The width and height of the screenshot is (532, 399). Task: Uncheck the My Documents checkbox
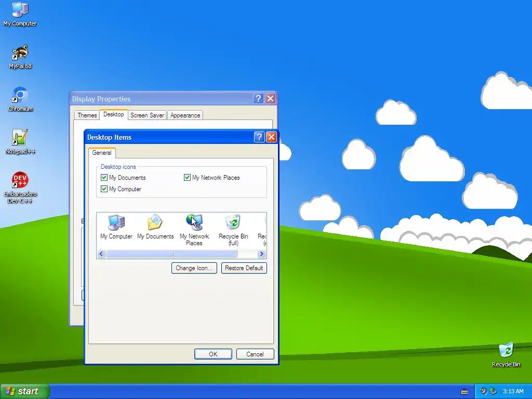click(x=104, y=178)
